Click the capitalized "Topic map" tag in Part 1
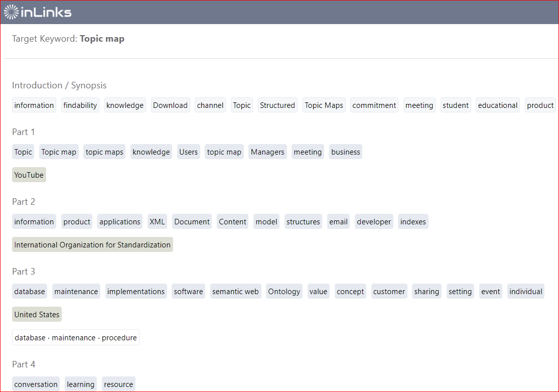Screen dimensions: 559x392 [59, 152]
